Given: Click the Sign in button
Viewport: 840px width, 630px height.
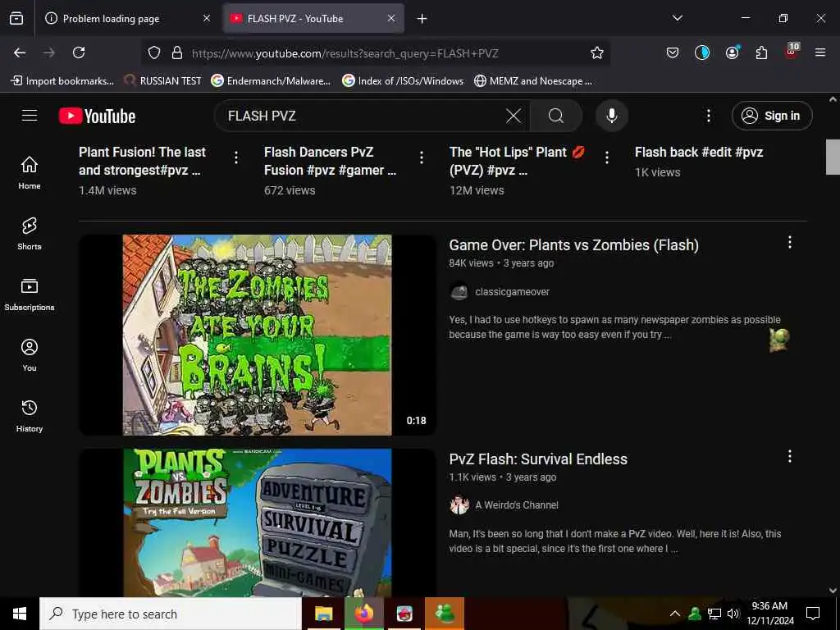Looking at the screenshot, I should coord(771,116).
